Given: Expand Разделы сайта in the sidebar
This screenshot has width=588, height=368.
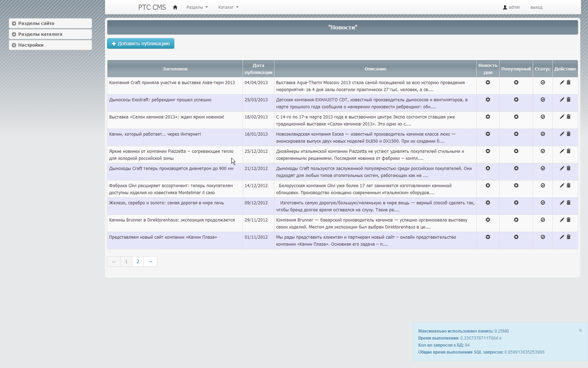Looking at the screenshot, I should tap(50, 23).
